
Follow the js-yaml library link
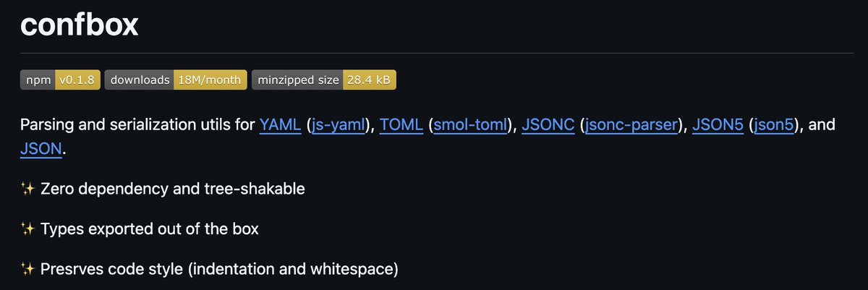click(338, 125)
